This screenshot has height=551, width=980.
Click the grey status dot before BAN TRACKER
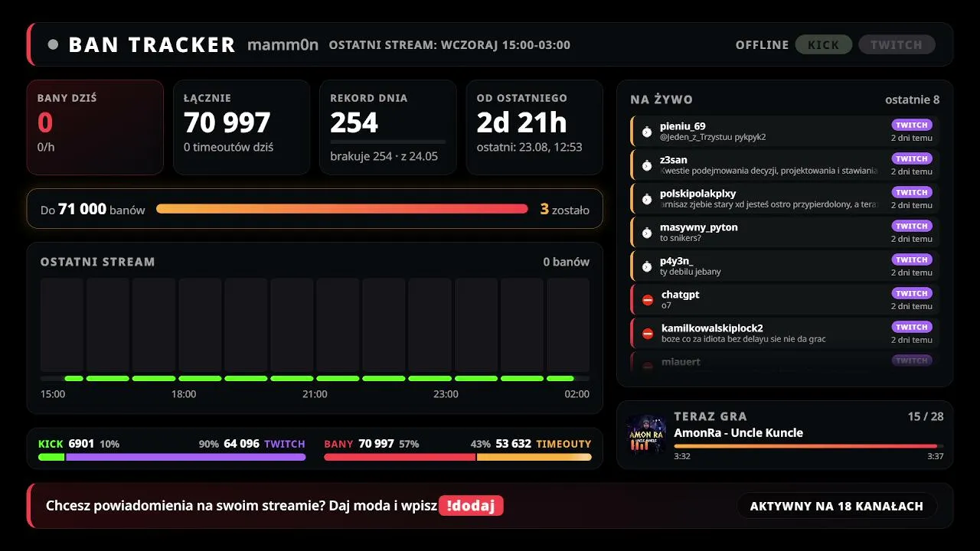[x=53, y=44]
